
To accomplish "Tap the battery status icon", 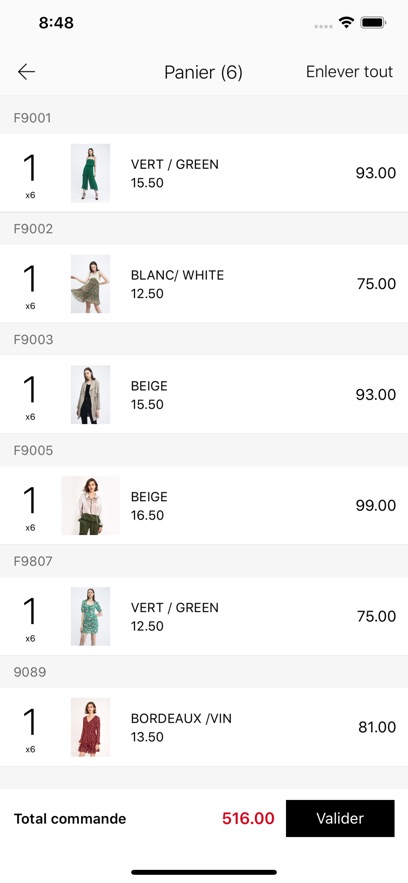I will click(x=373, y=23).
